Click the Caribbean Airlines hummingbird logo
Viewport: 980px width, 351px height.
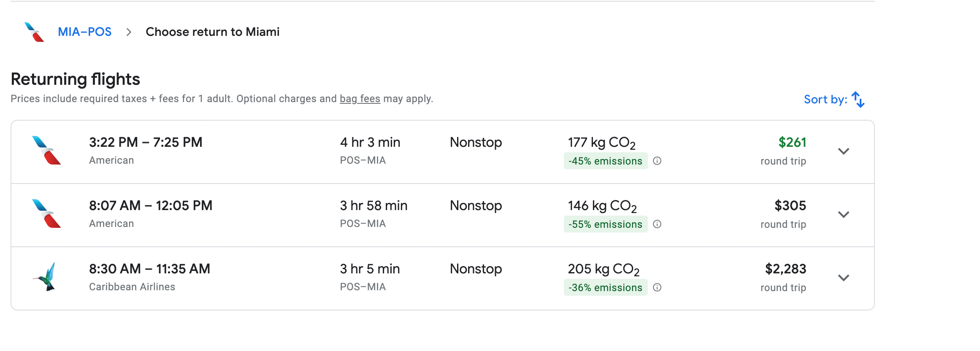pyautogui.click(x=46, y=277)
